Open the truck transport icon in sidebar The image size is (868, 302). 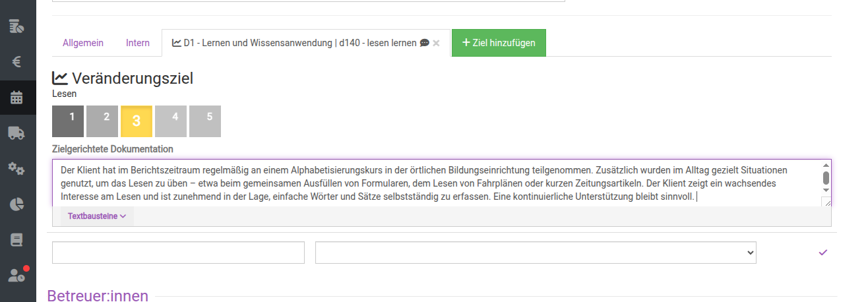18,133
